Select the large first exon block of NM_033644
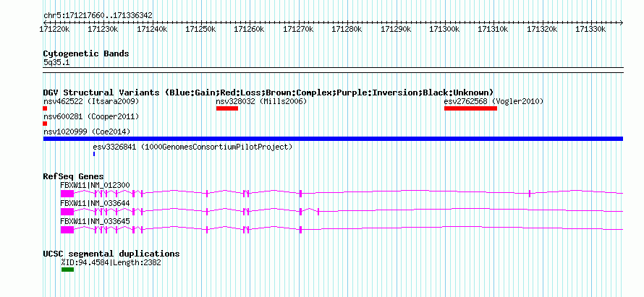Screen dimensions: 644x297 (x=67, y=211)
